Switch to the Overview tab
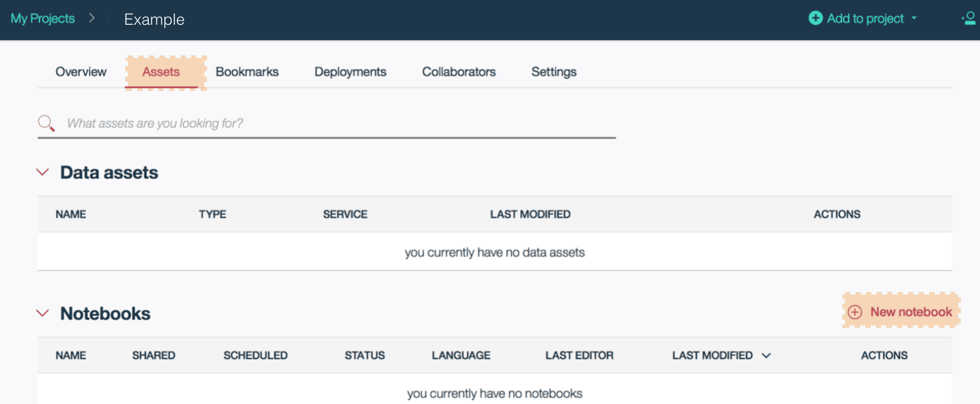 pyautogui.click(x=81, y=72)
